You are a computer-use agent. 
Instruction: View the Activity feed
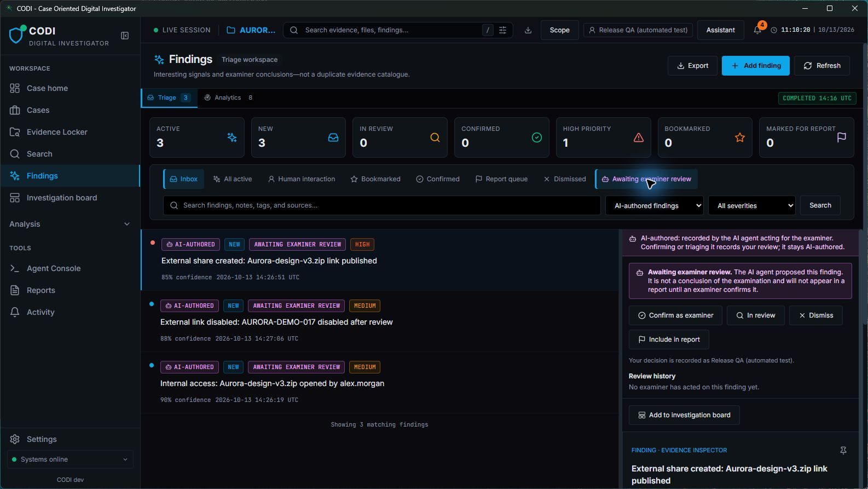[x=70, y=312]
